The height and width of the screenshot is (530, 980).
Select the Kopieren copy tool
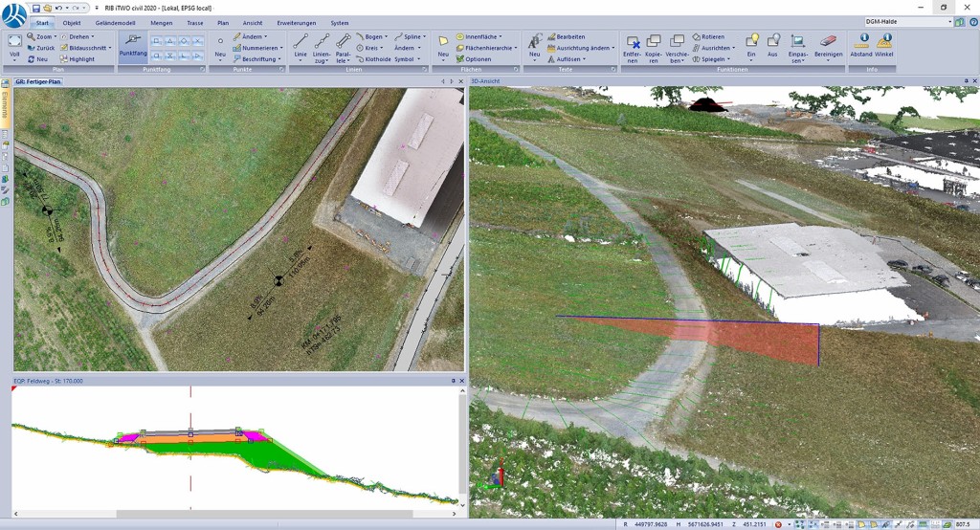point(654,45)
